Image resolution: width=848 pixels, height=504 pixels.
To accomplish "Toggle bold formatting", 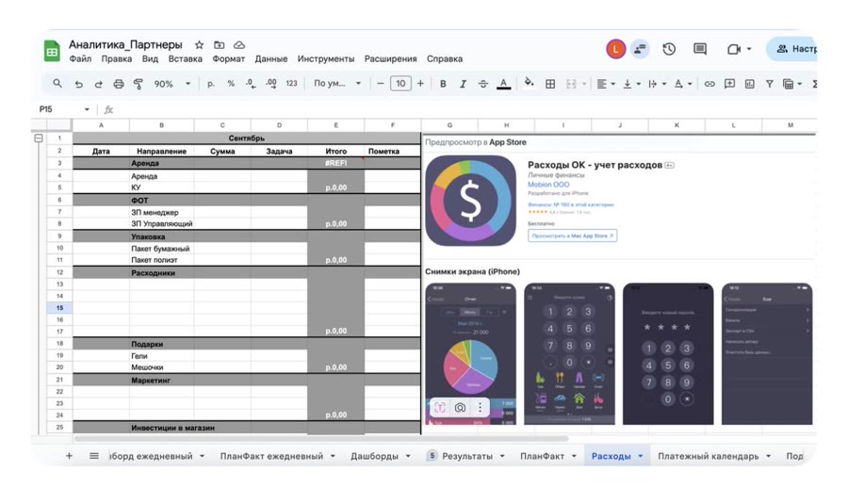I will pos(443,84).
